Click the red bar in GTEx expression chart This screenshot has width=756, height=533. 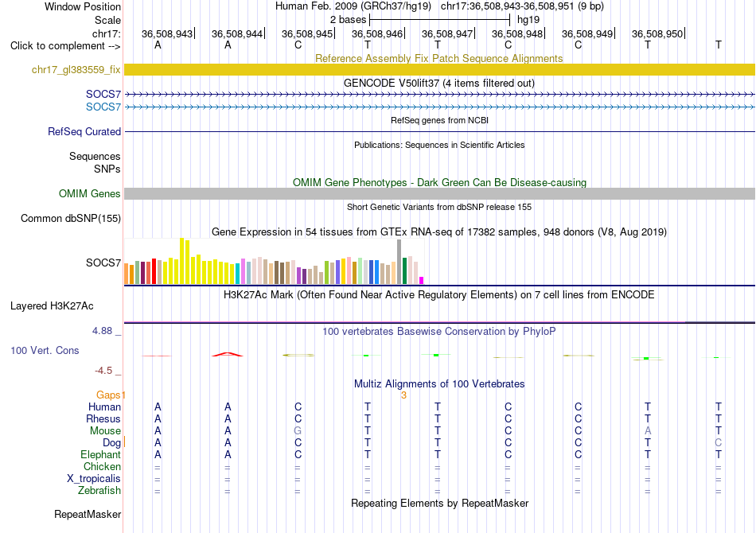154,271
